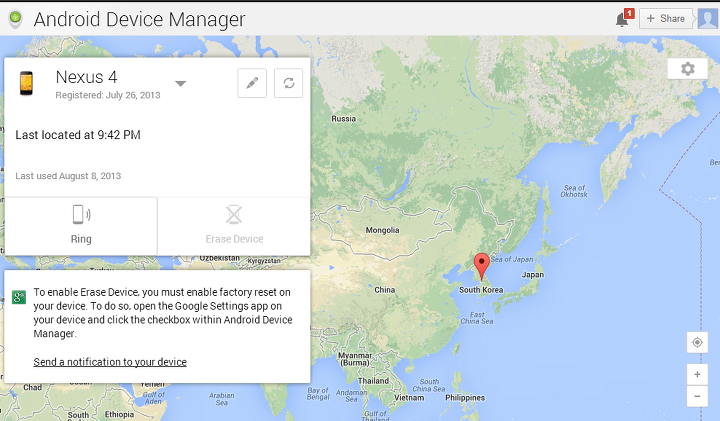Image resolution: width=720 pixels, height=421 pixels.
Task: Click the Vietnam map label
Action: coord(409,398)
